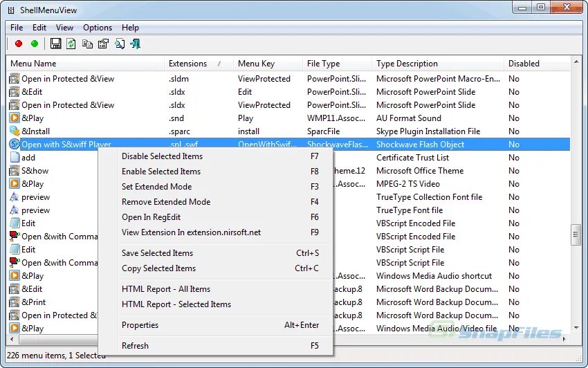The width and height of the screenshot is (588, 368).
Task: Click the WMP11.Assoc... cell in the .snd row
Action: click(336, 118)
